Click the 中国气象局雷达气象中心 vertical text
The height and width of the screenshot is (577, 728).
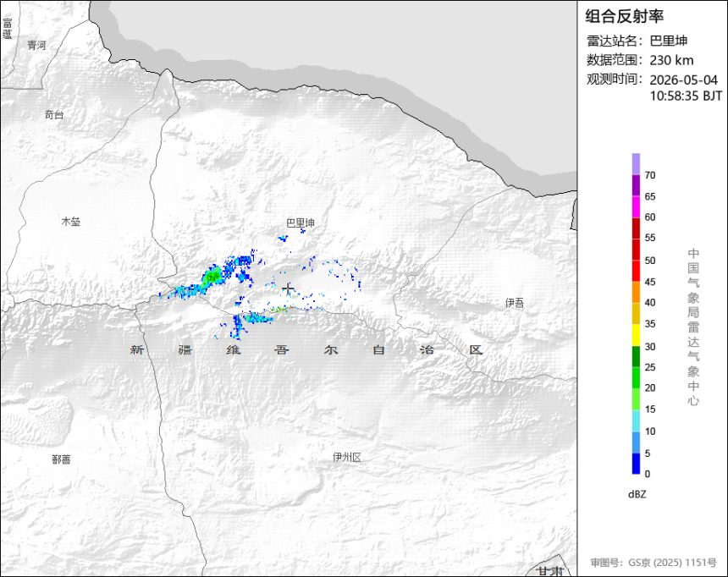(x=693, y=327)
